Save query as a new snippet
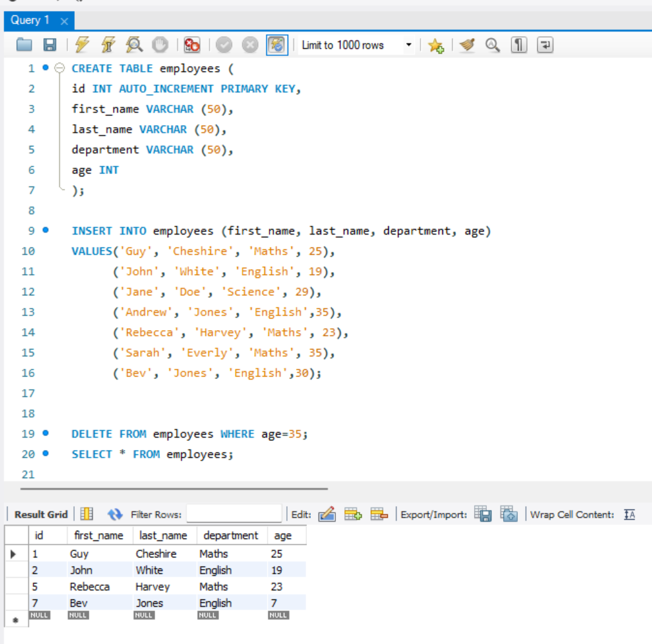 coord(435,45)
